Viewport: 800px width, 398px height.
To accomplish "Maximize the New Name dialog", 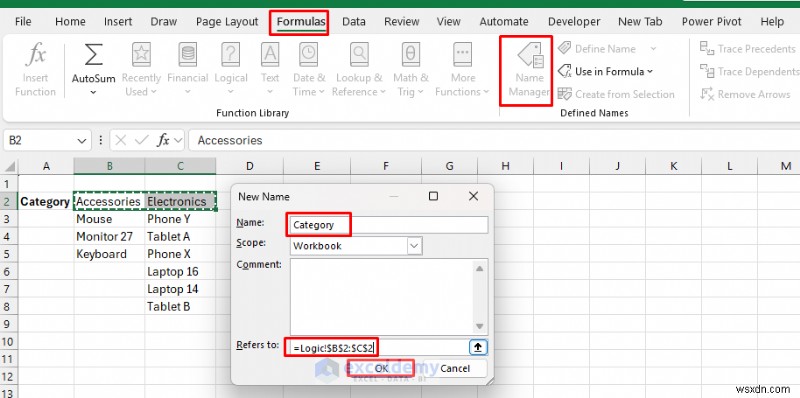I will (433, 196).
